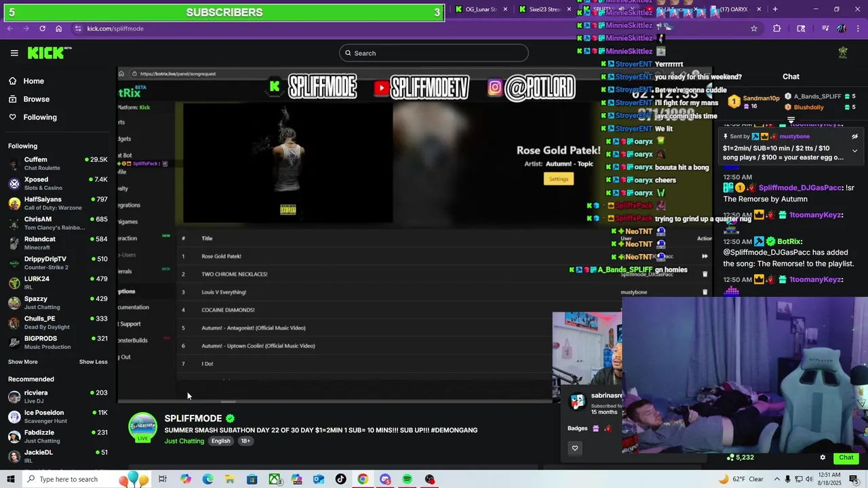Open the ChrisAM channel

coord(58,223)
